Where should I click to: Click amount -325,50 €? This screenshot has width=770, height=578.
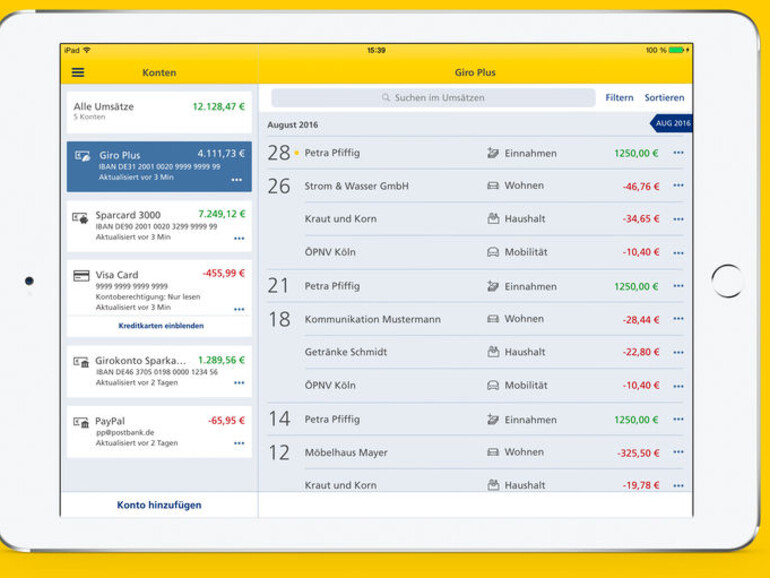tap(638, 453)
